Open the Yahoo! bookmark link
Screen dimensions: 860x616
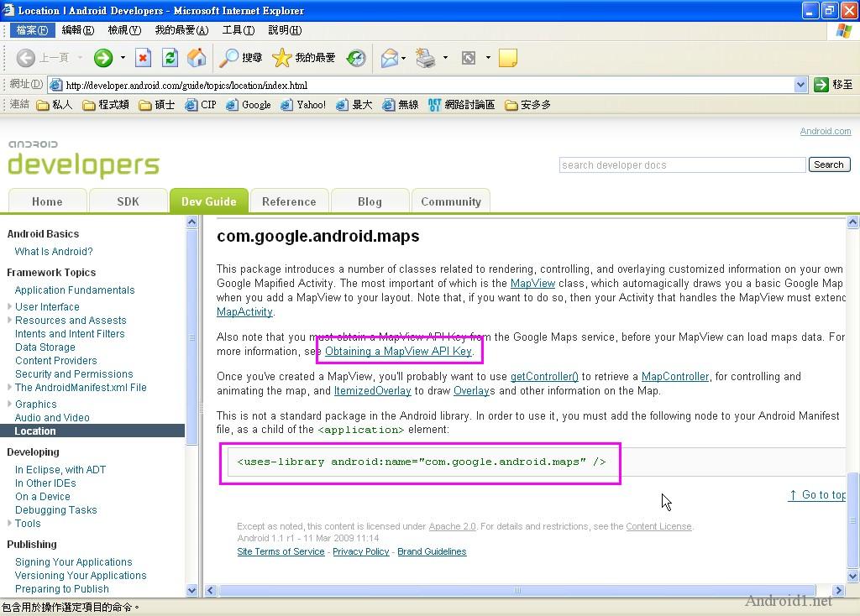pyautogui.click(x=303, y=105)
